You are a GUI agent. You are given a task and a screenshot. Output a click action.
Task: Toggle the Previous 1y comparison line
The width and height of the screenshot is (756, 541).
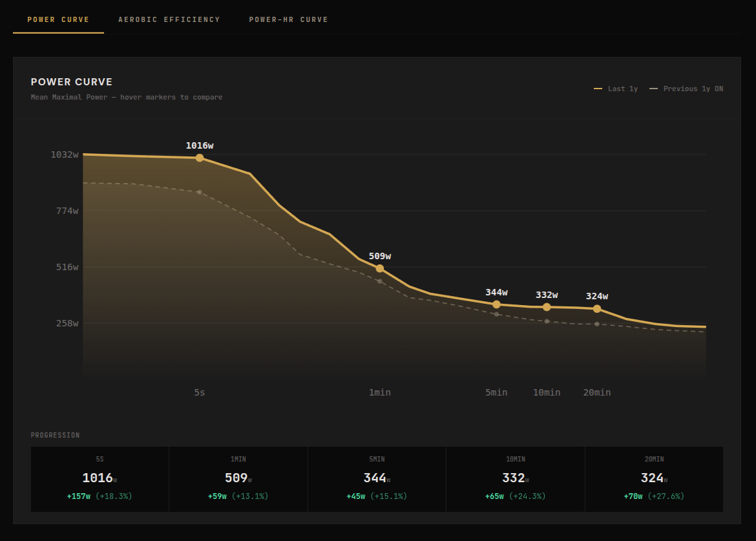pyautogui.click(x=686, y=89)
